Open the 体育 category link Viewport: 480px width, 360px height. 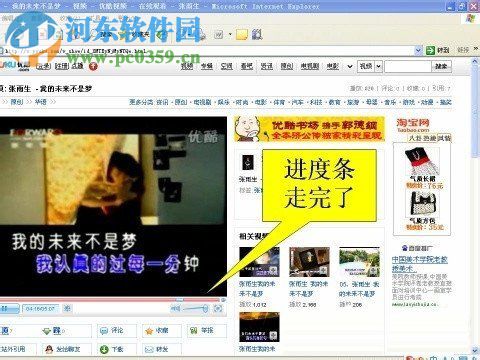[x=279, y=102]
